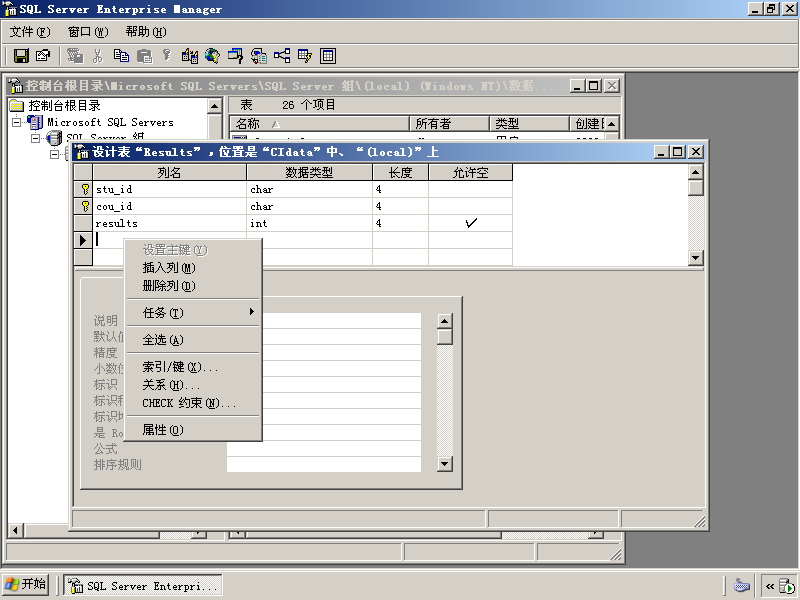The height and width of the screenshot is (600, 800).
Task: Click the table with lightning bolt icon
Action: click(305, 56)
